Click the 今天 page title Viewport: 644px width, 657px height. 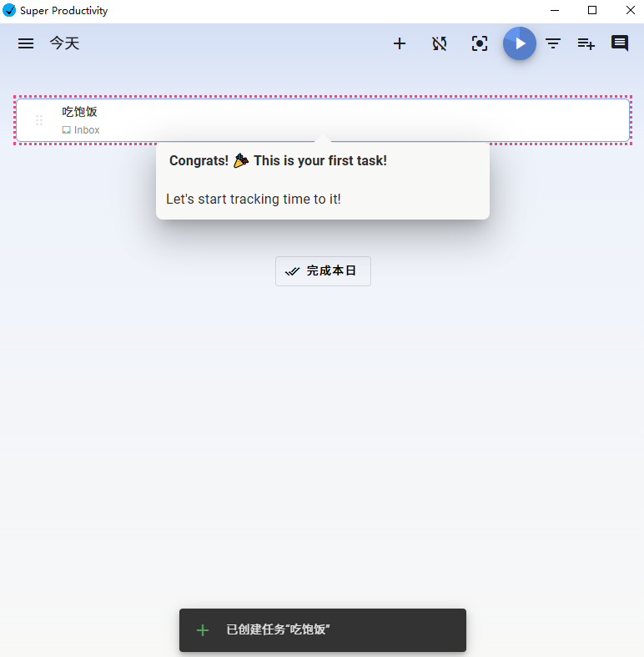(x=64, y=43)
